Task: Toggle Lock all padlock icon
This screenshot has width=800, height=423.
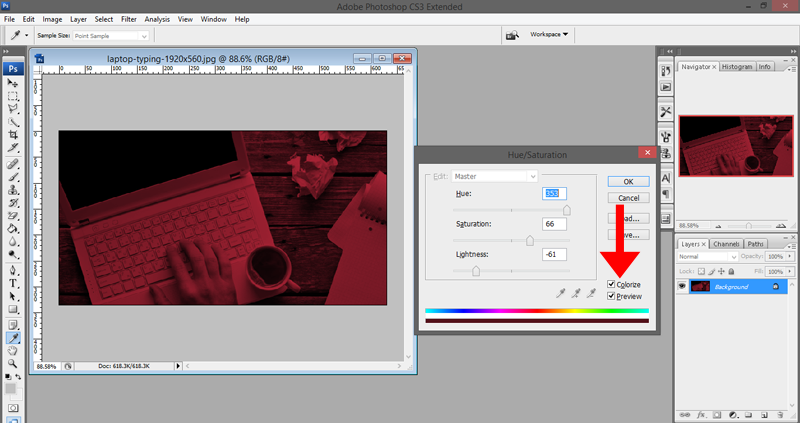Action: pos(731,271)
